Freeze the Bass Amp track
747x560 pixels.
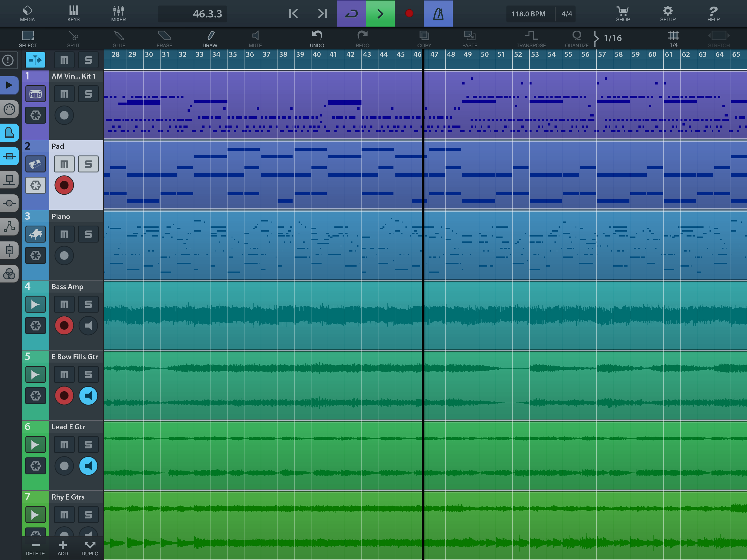(36, 326)
